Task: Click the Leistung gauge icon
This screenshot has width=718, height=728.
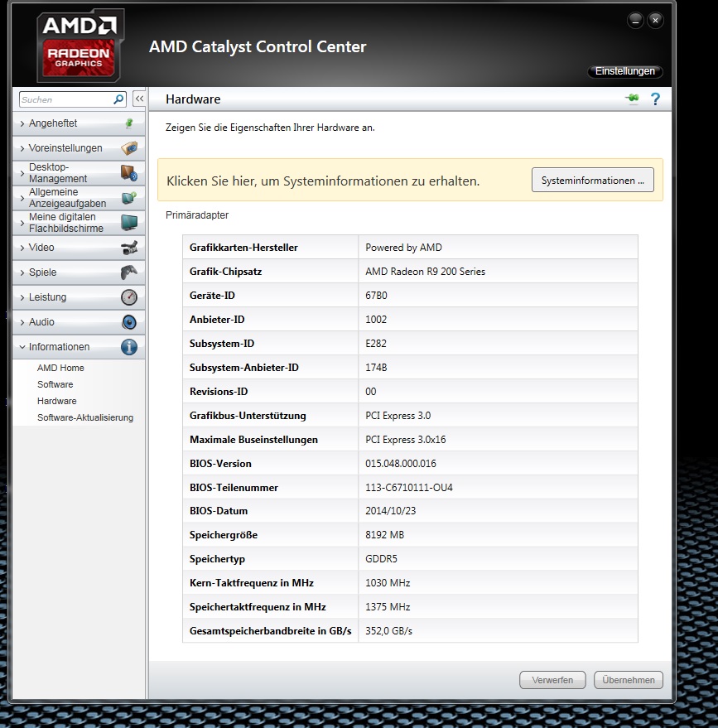Action: [x=129, y=297]
